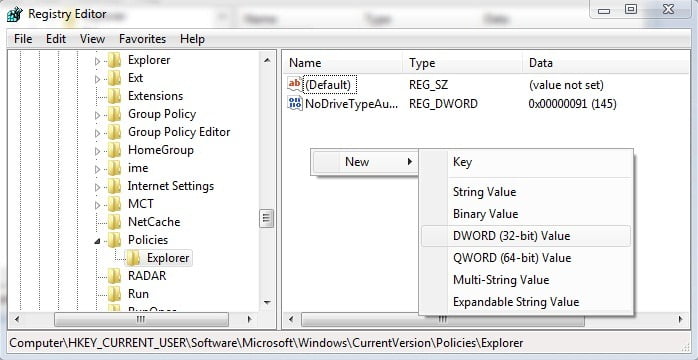Click the HomeGroup key folder icon
The image size is (698, 360).
(x=114, y=150)
